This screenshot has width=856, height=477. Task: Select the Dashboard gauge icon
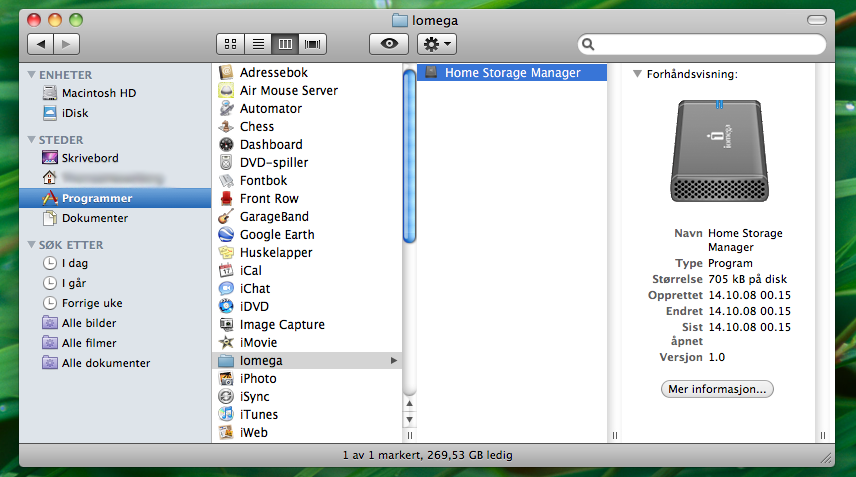pos(226,144)
